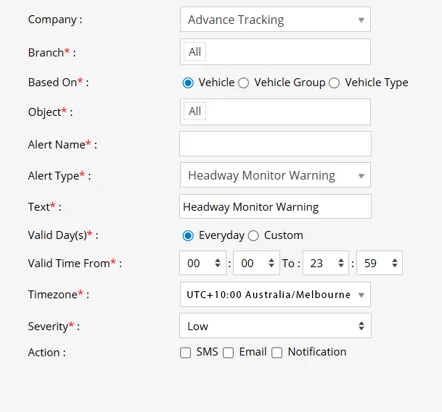Expand the Alert Type dropdown
The image size is (442, 412).
coord(275,175)
